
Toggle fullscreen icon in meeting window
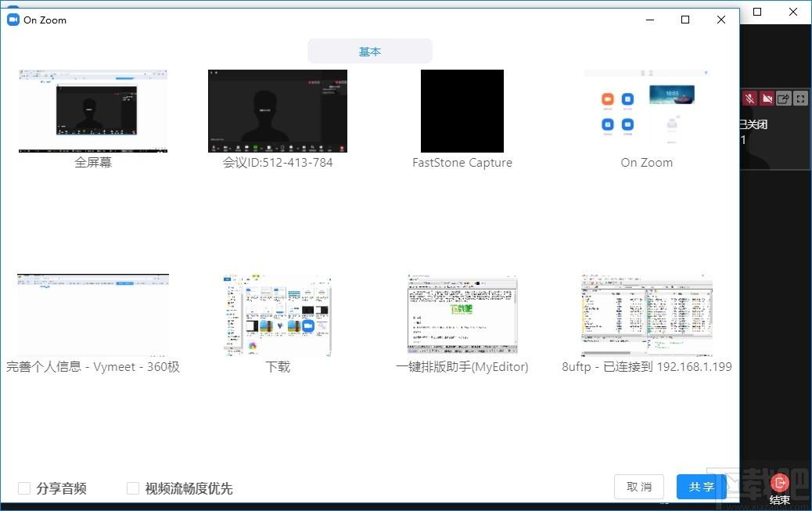tap(800, 99)
